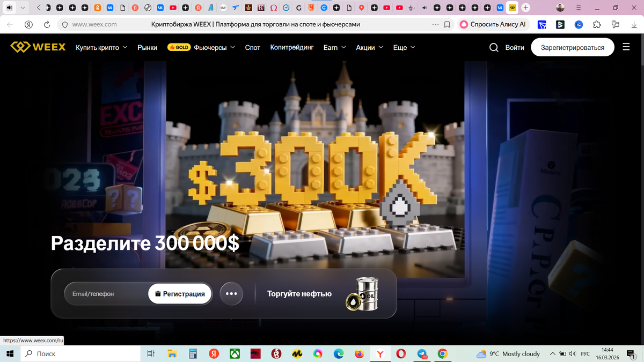Click the tab-scroll left arrow
This screenshot has height=362, width=644.
(38, 8)
